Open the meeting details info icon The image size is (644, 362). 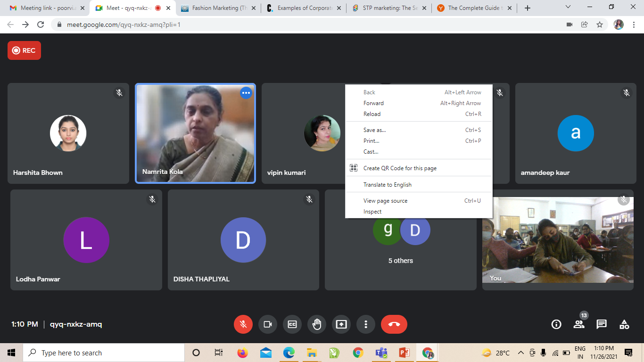556,324
